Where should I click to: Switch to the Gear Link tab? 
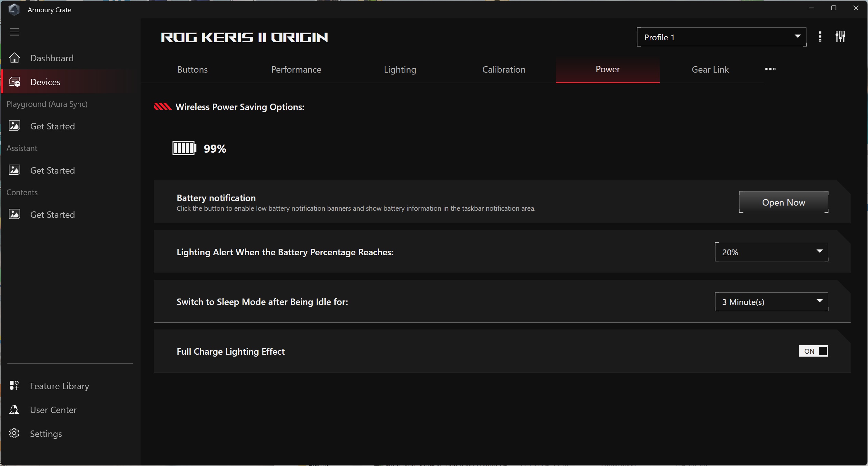[710, 69]
